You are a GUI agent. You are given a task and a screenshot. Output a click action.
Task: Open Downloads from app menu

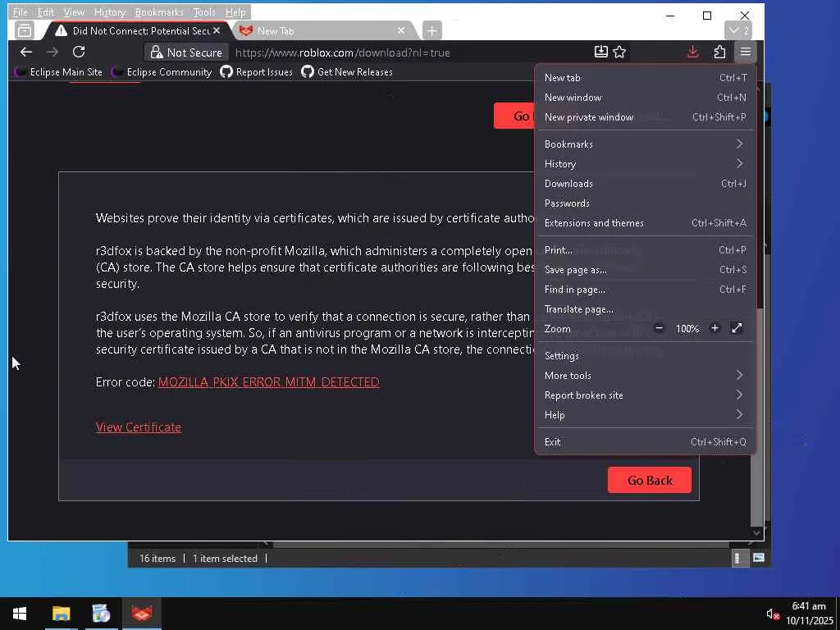(x=645, y=184)
